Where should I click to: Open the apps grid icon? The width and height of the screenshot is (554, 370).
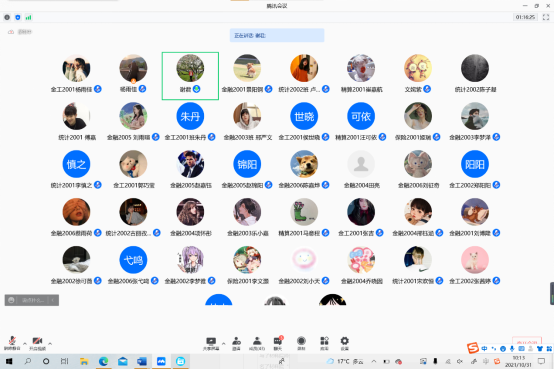click(324, 343)
